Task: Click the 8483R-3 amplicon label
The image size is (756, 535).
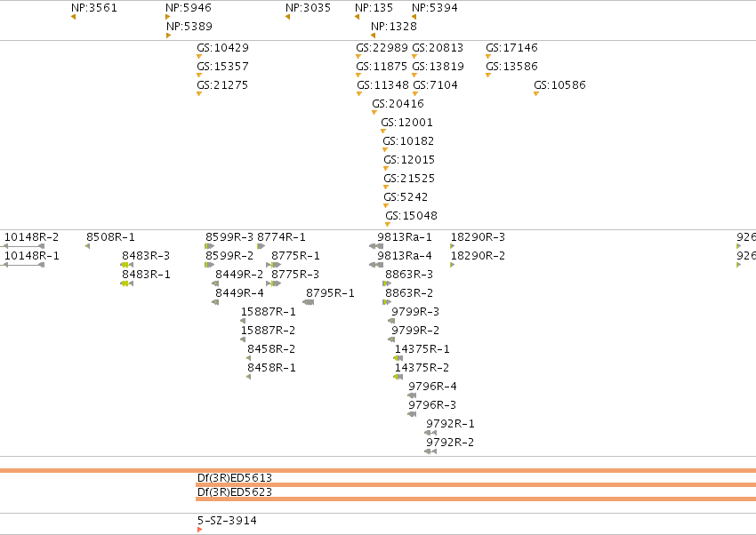Action: tap(146, 256)
